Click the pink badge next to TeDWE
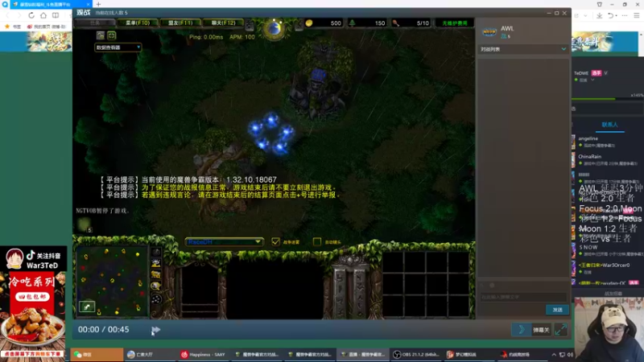644x362 pixels. pos(597,73)
